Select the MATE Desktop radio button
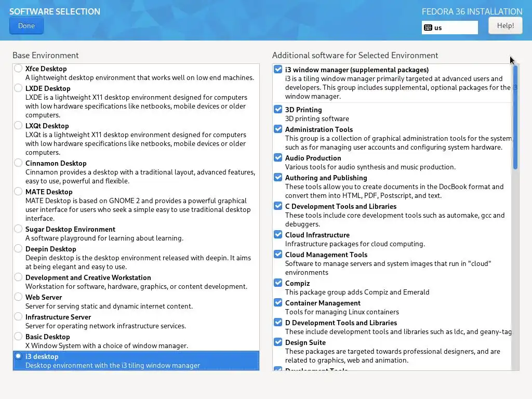This screenshot has width=532, height=399. [18, 191]
